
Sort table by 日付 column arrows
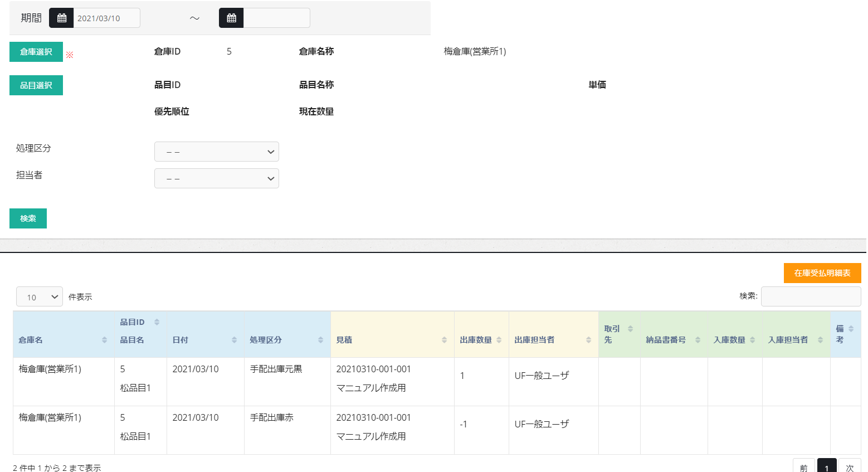[234, 340]
